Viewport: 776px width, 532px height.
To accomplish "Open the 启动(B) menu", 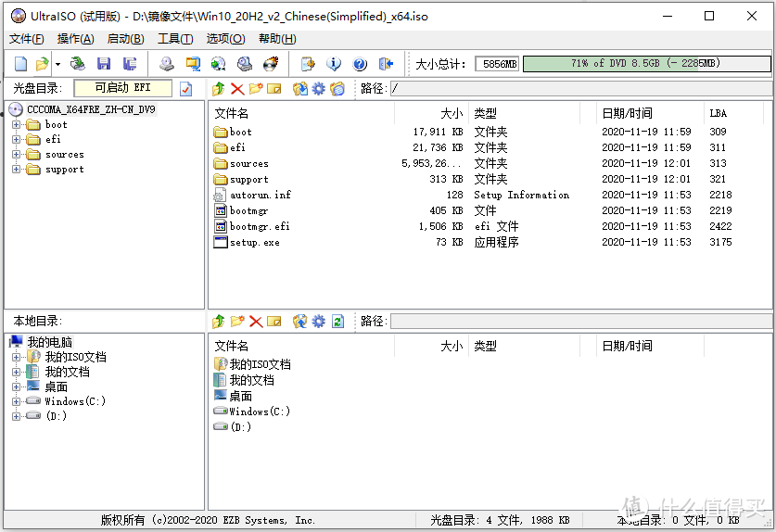I will tap(126, 39).
